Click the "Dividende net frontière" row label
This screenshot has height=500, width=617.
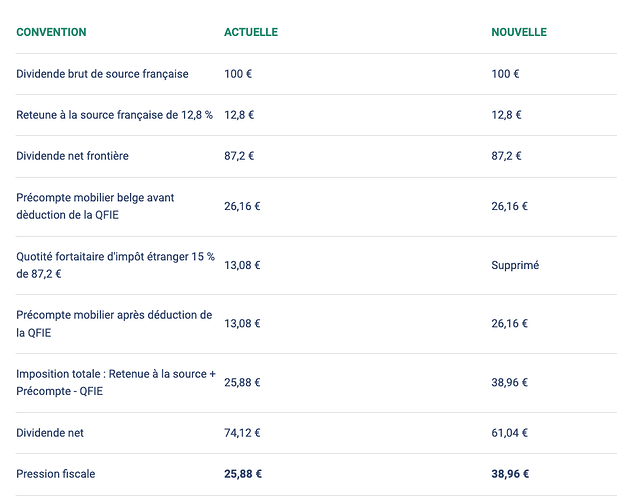pyautogui.click(x=72, y=156)
